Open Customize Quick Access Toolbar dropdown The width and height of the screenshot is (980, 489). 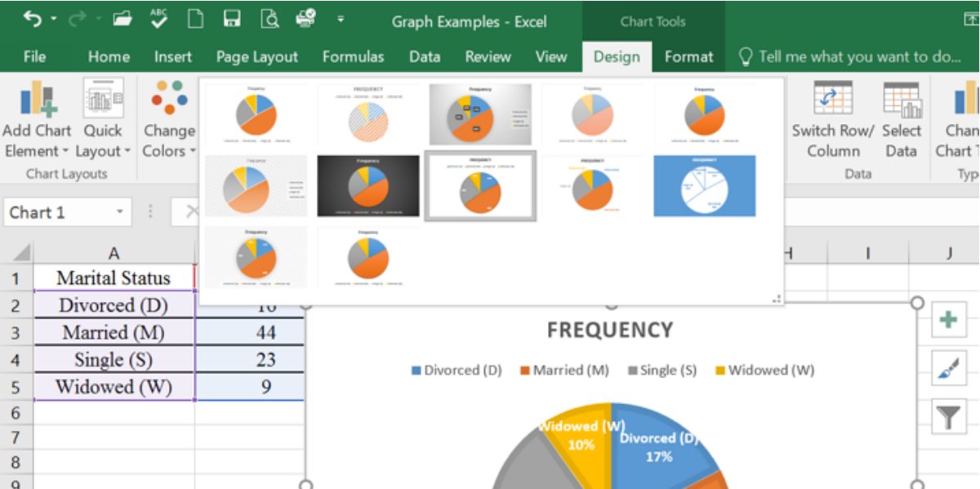(x=341, y=19)
